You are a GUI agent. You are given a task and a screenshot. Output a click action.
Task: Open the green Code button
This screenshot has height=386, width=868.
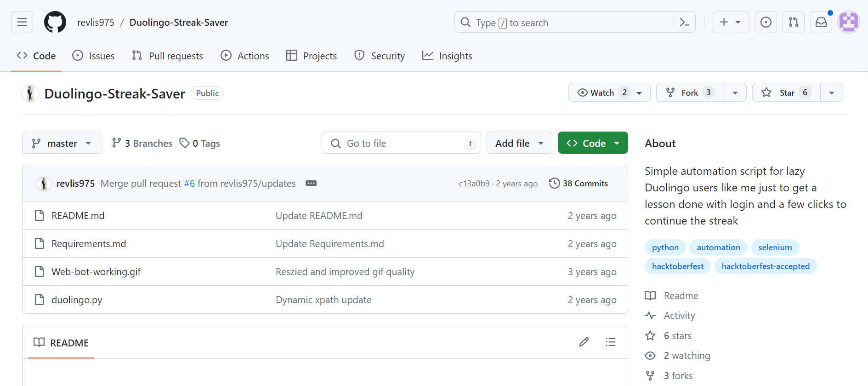pyautogui.click(x=592, y=143)
